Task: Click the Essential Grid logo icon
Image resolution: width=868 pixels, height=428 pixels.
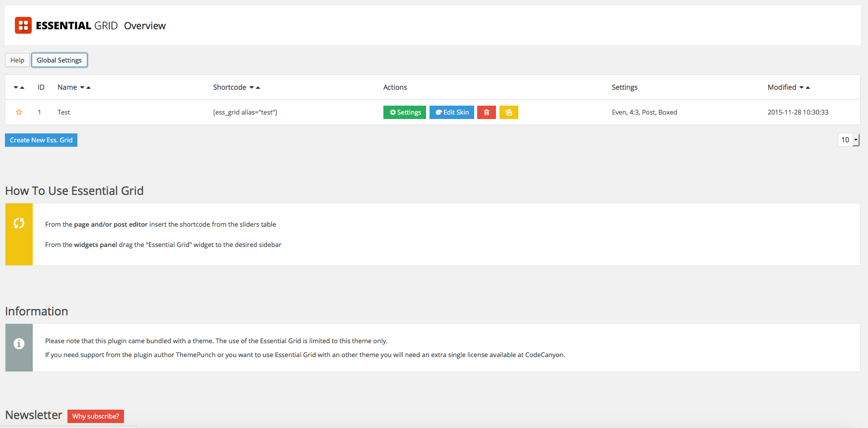Action: (23, 25)
